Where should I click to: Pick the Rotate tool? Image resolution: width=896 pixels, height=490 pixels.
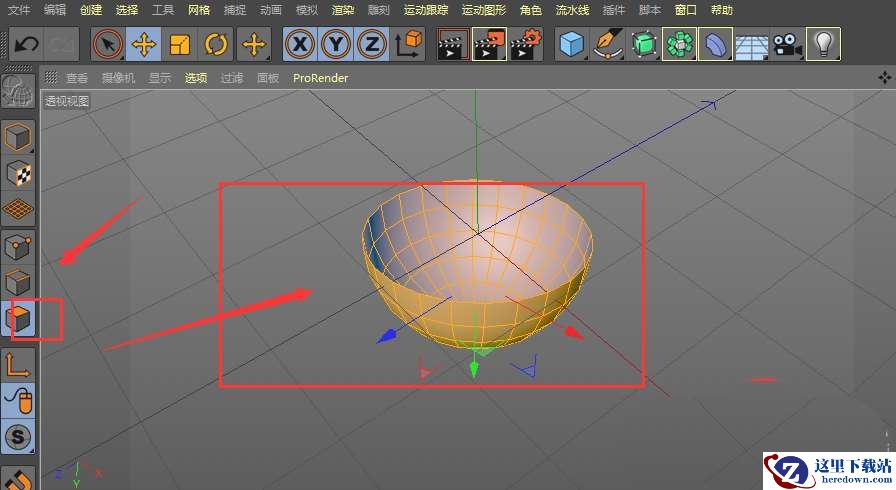pos(216,45)
